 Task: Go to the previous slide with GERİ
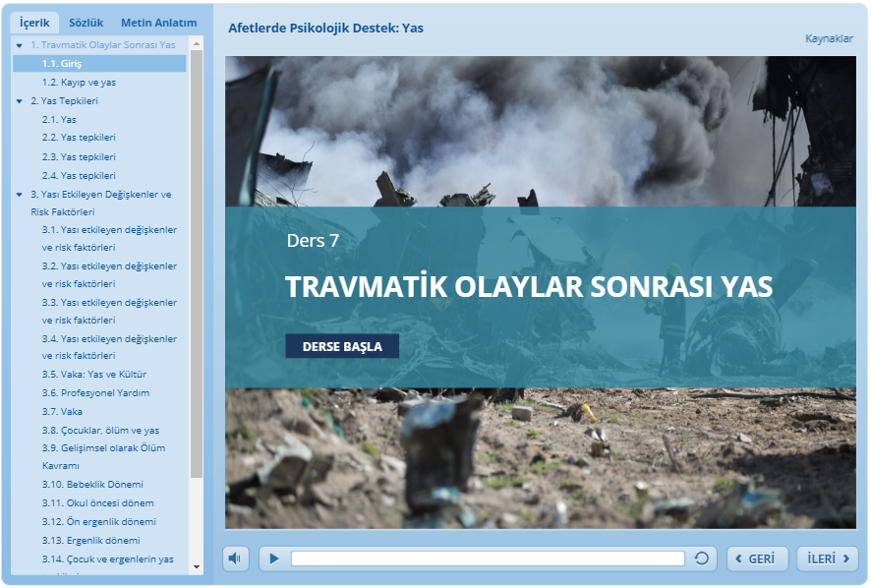point(757,559)
